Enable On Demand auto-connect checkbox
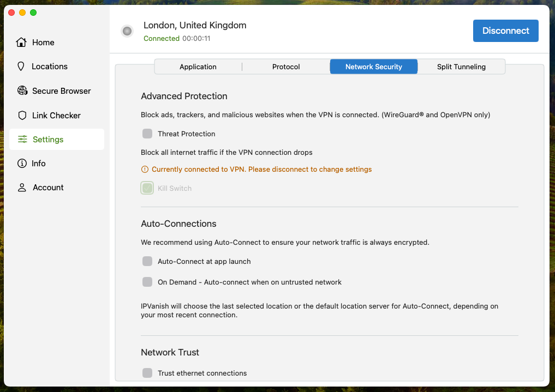Screen dimensions: 555x392 coord(147,282)
